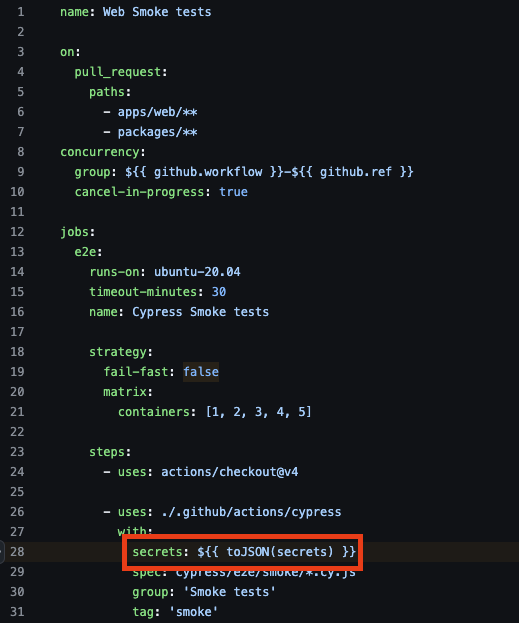This screenshot has height=623, width=519.
Task: Select line number 12 in the gutter
Action: pos(17,232)
